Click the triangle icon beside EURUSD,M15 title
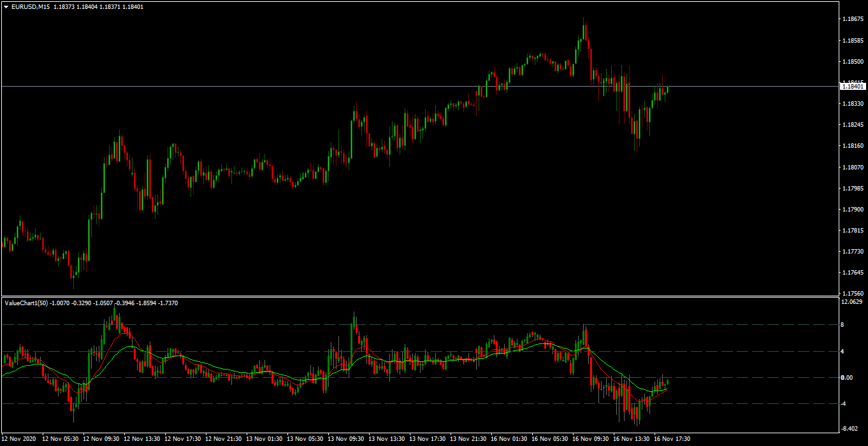This screenshot has width=868, height=446. 6,6
